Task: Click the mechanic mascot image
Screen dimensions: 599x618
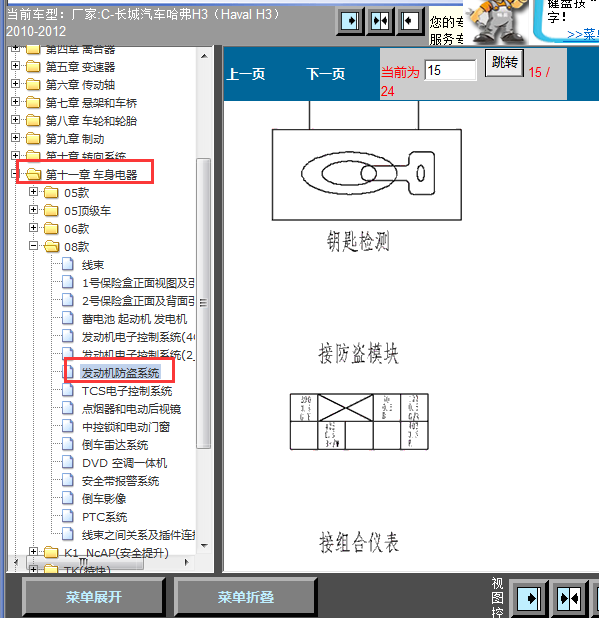Action: 497,22
